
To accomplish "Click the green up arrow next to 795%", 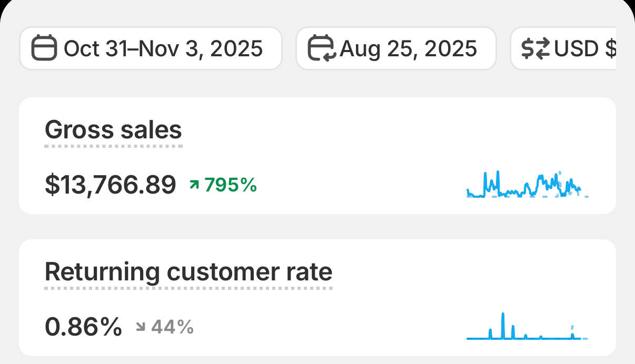I will [x=194, y=185].
